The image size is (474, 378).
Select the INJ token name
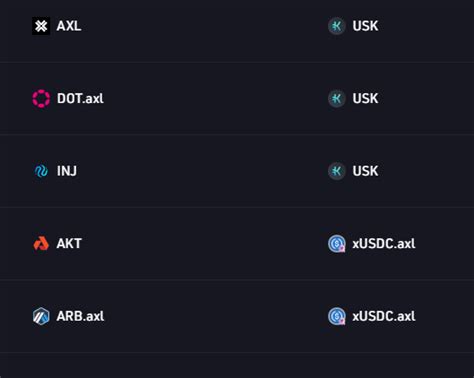(x=67, y=171)
